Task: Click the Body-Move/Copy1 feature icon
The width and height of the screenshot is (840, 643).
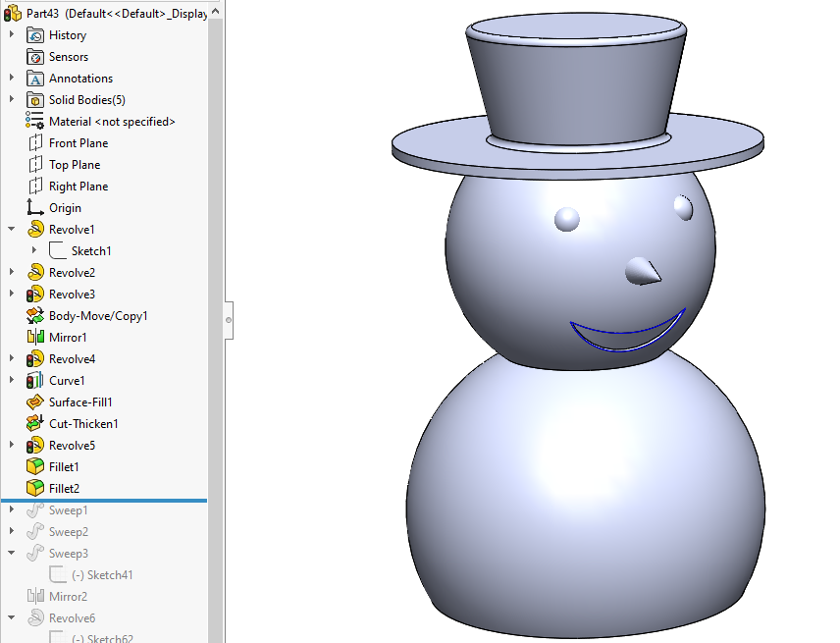Action: (35, 315)
